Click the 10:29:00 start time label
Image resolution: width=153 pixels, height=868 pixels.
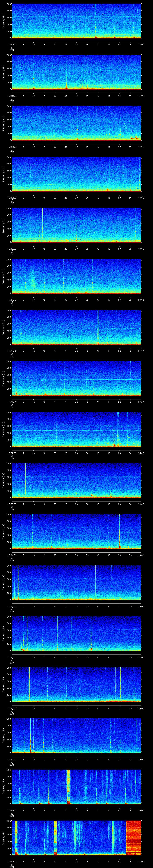(12, 810)
